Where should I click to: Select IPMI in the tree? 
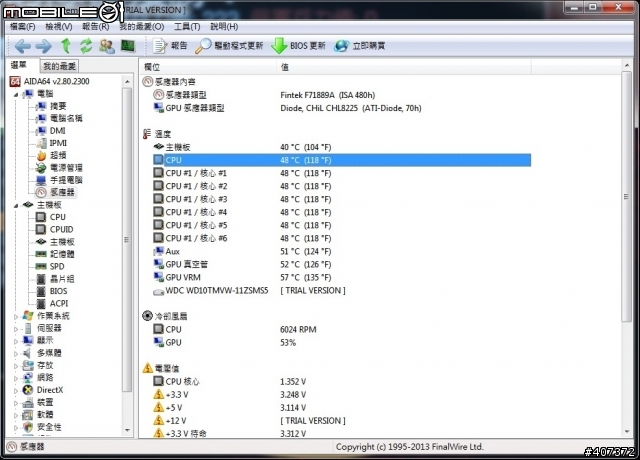click(51, 143)
